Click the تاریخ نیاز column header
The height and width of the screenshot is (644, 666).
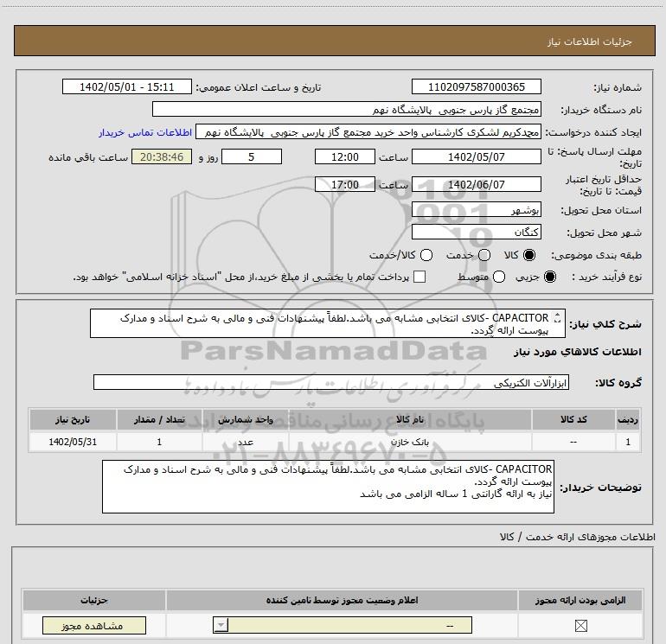pos(73,419)
